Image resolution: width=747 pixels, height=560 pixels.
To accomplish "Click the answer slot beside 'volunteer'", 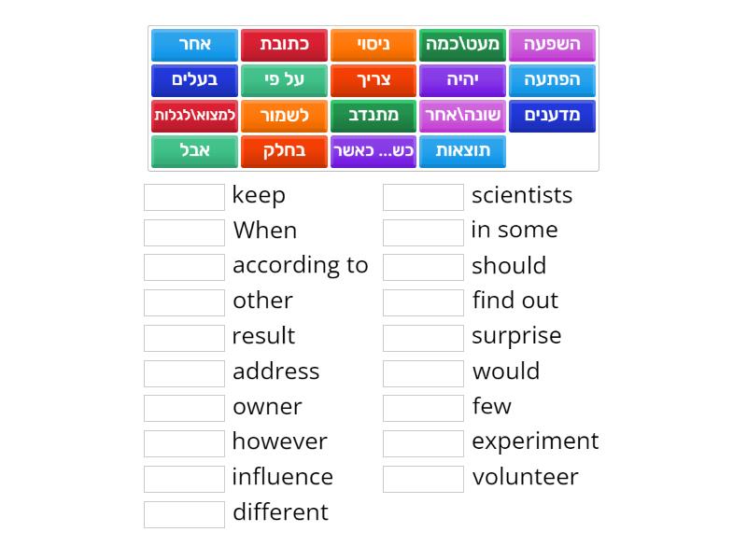I will (x=423, y=479).
